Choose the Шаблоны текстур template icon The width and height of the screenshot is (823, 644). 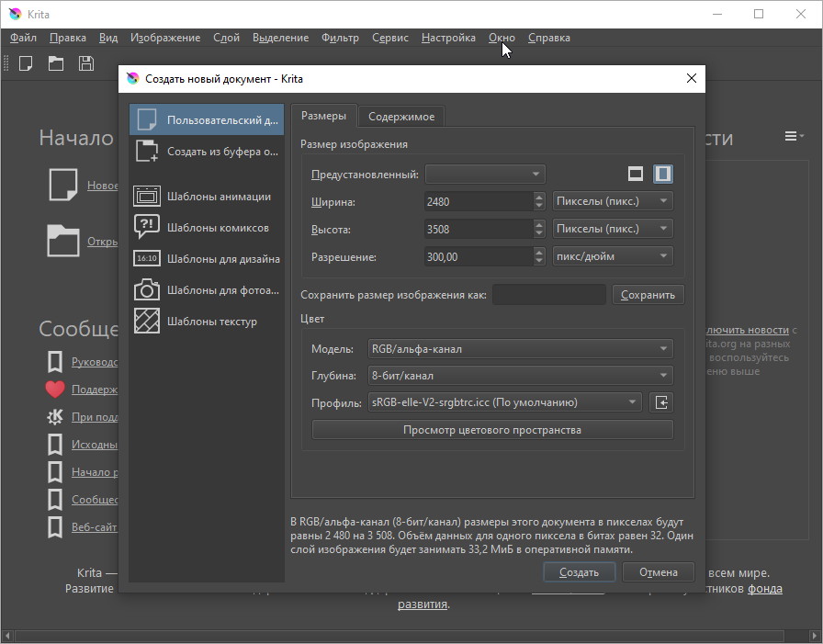[x=147, y=322]
